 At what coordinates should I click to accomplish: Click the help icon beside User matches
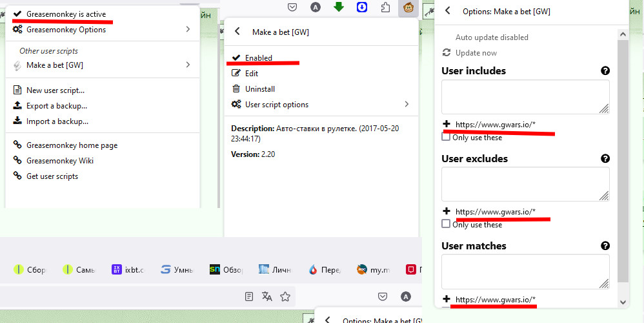[605, 245]
